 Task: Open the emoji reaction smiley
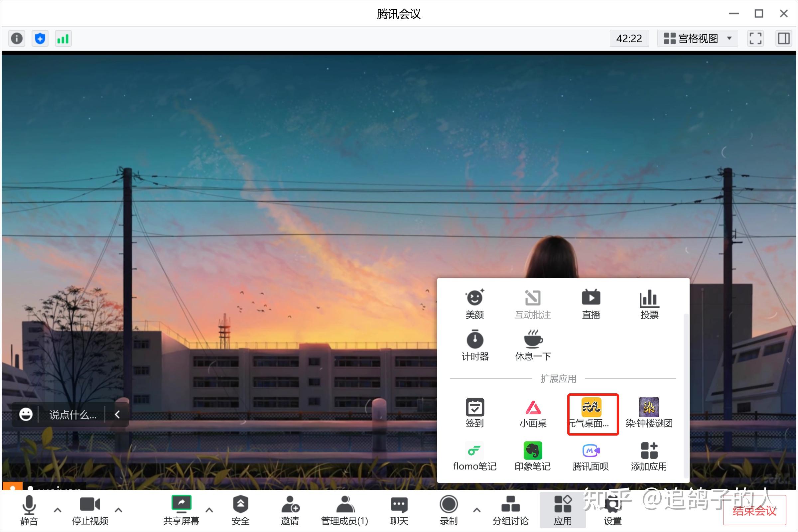[x=26, y=414]
